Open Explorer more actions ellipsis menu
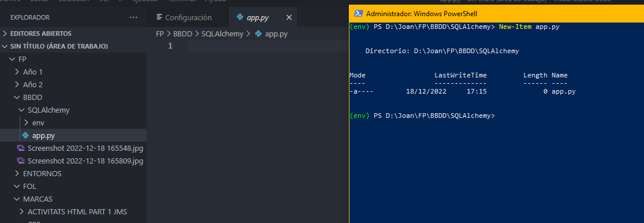644x223 pixels. 133,17
